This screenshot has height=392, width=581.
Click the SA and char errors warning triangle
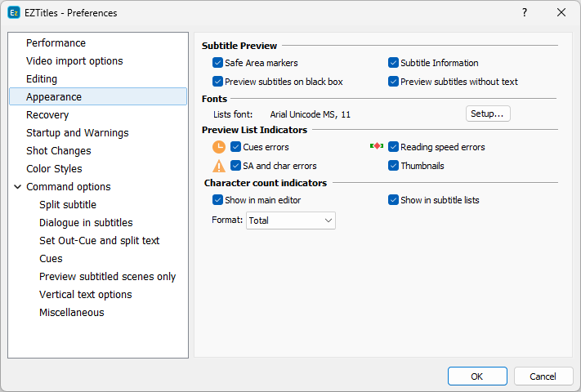point(218,166)
